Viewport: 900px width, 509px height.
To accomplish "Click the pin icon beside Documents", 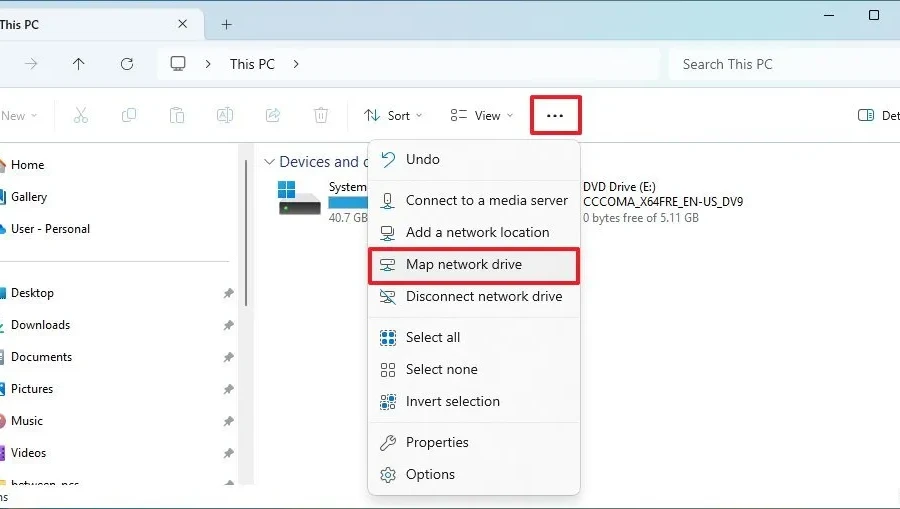I will [x=228, y=358].
